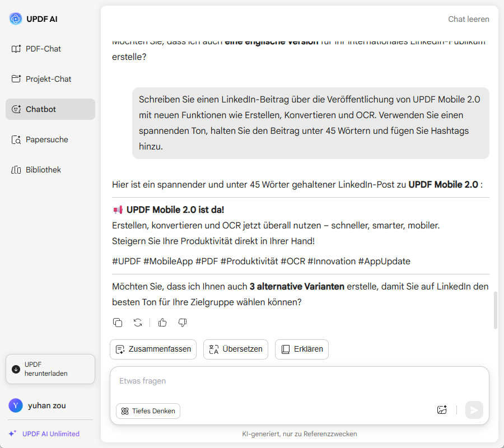Click the Erklären button
504x448 pixels.
[302, 349]
